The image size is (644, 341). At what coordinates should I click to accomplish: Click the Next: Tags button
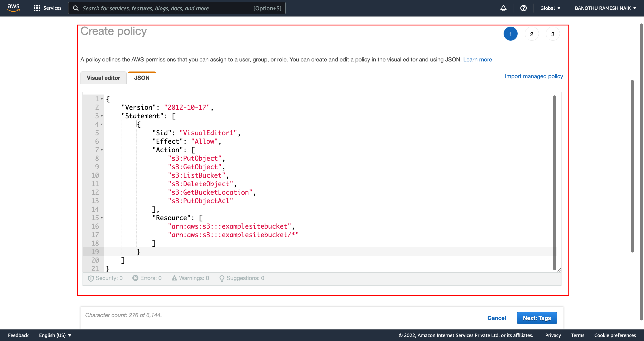(537, 318)
